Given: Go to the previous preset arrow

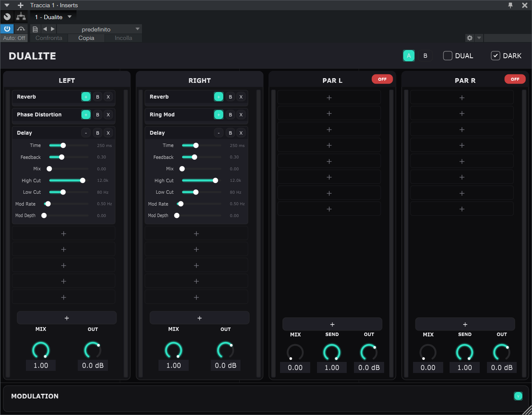Looking at the screenshot, I should coord(44,29).
